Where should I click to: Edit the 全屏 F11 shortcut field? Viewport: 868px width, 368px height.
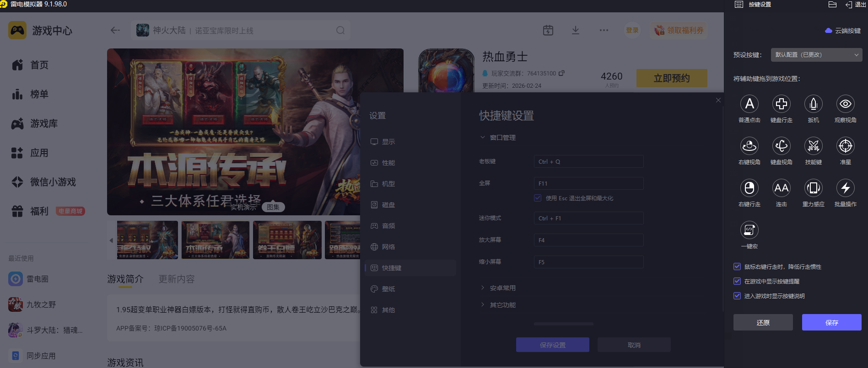[589, 183]
